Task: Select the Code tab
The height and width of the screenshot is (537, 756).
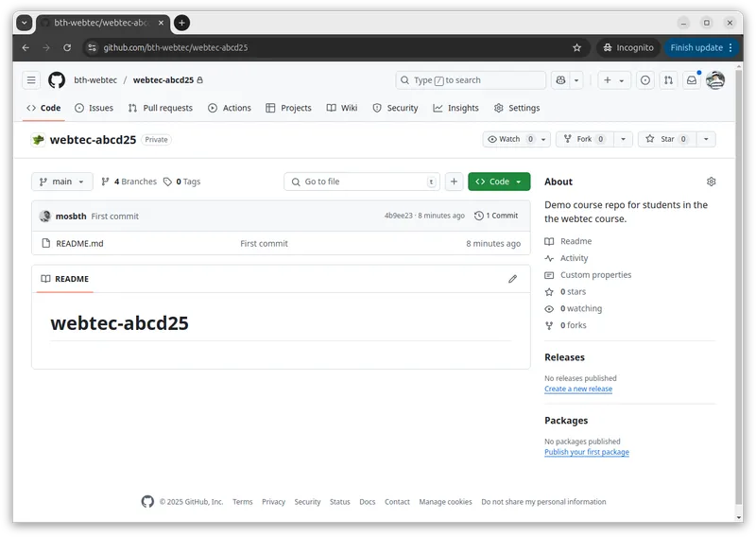Action: click(43, 108)
